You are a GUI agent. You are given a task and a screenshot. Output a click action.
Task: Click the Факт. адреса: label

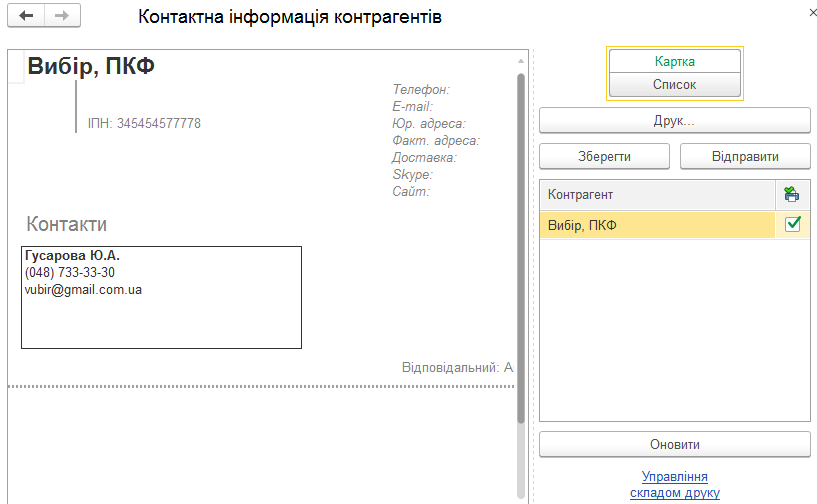(x=436, y=141)
